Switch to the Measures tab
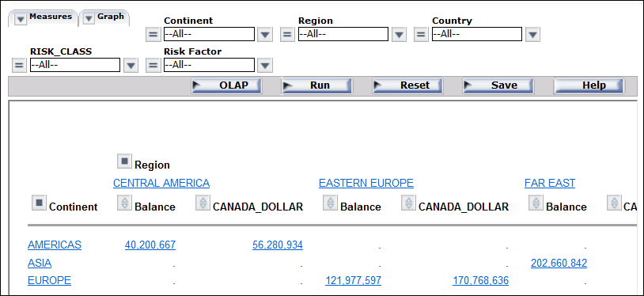The height and width of the screenshot is (296, 644). (x=43, y=17)
